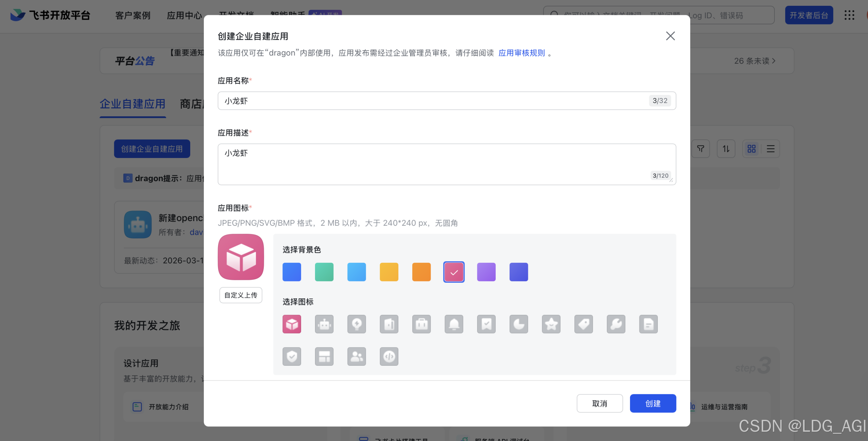Viewport: 868px width, 441px height.
Task: Click the 创建 button to create app
Action: point(653,403)
